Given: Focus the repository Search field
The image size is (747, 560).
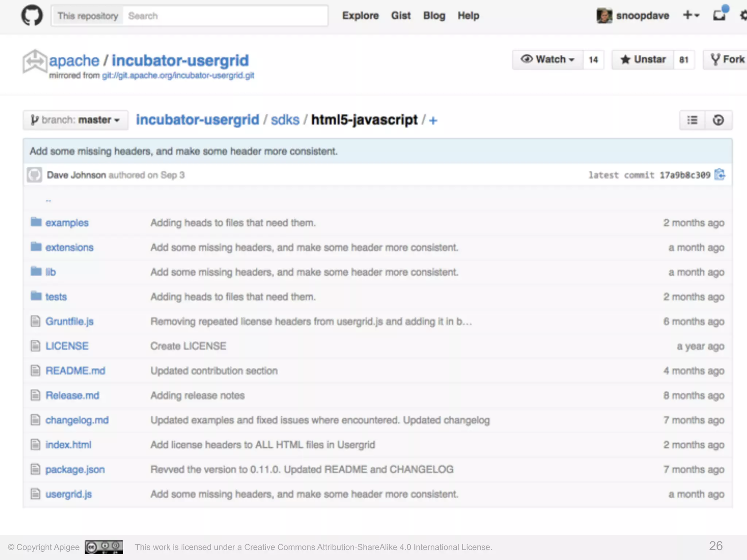Looking at the screenshot, I should point(225,16).
